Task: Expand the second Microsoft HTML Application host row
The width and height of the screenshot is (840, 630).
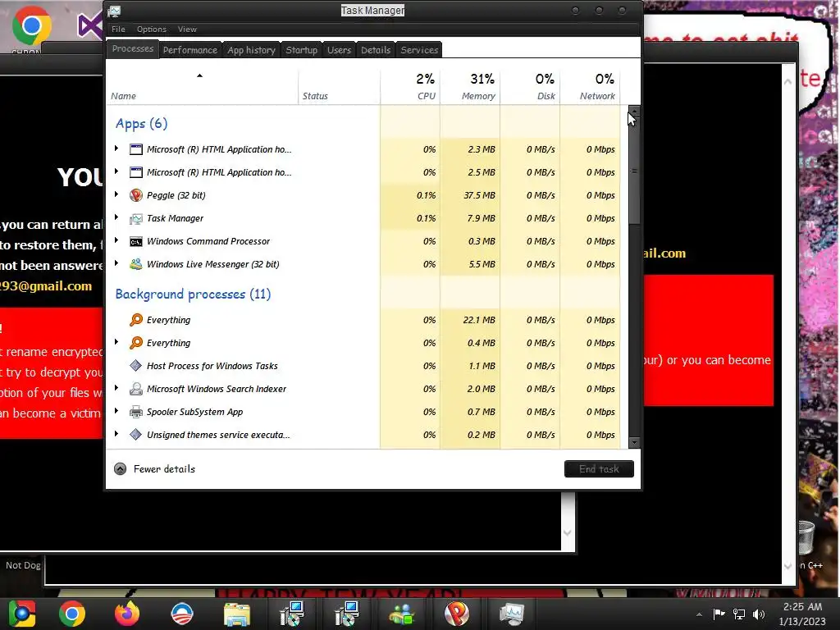Action: tap(116, 171)
